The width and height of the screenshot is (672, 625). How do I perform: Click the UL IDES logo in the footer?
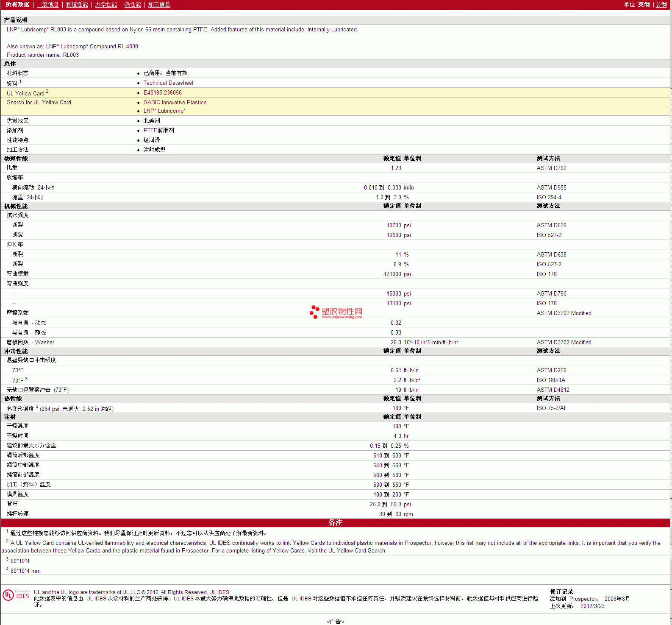pyautogui.click(x=16, y=595)
